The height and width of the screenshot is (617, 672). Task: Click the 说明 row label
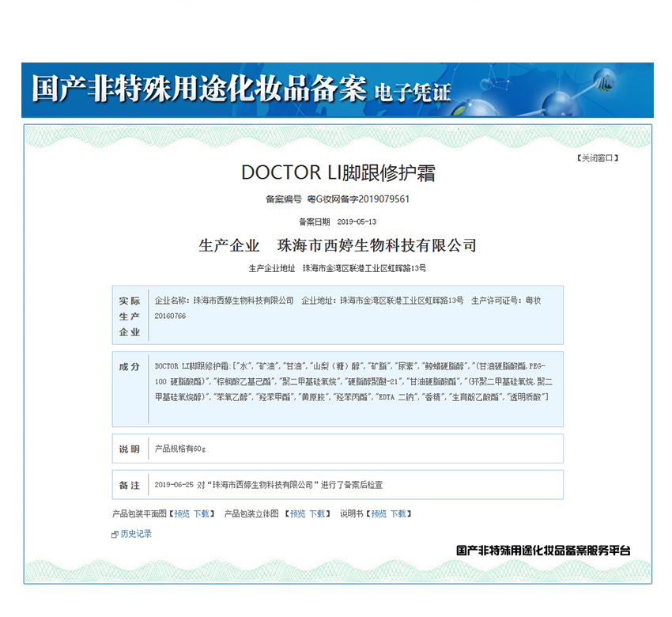pos(130,449)
